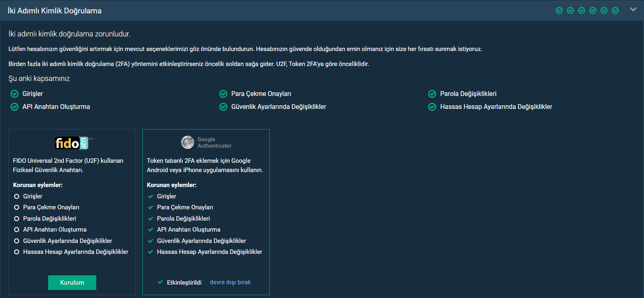Click 'Parola Değişiklikleri' text in coverage list
This screenshot has width=644, height=298.
coord(468,94)
